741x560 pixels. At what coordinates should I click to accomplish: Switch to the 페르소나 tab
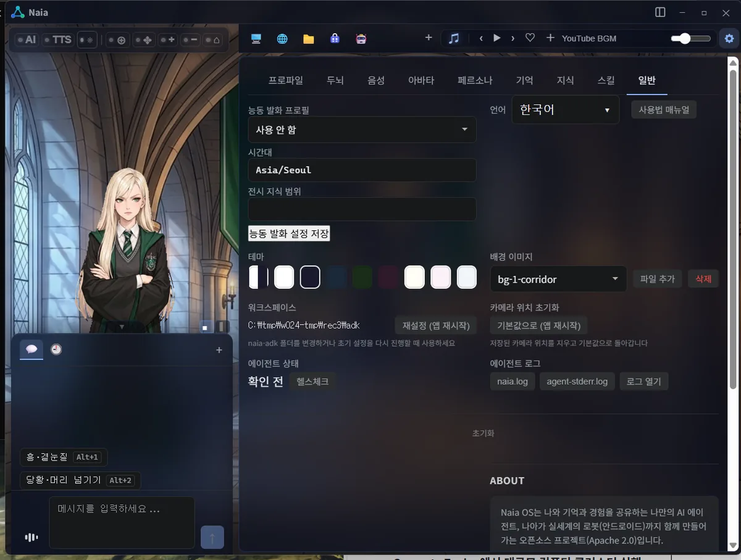475,80
